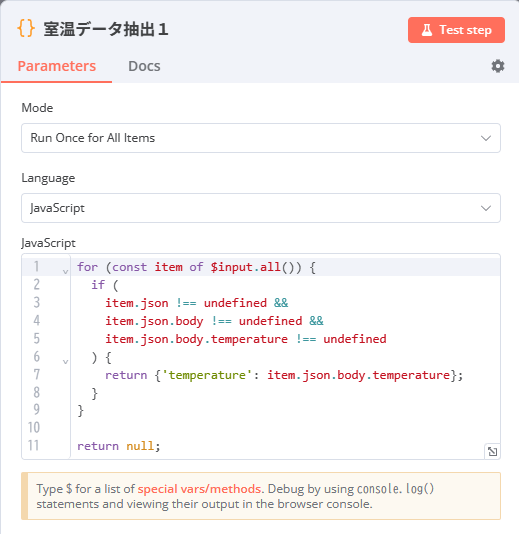Select the Parameters tab
This screenshot has width=519, height=534.
[x=57, y=66]
